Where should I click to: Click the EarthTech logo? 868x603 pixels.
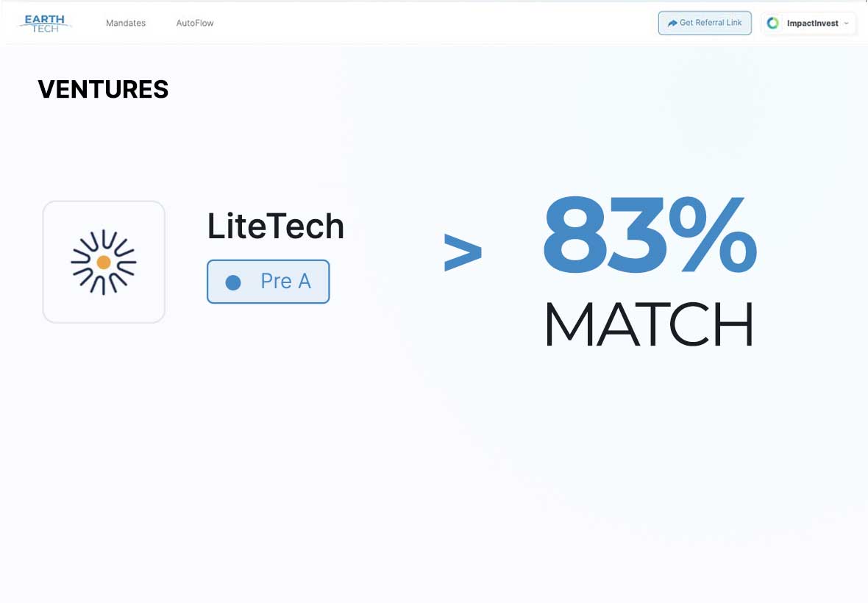[46, 23]
